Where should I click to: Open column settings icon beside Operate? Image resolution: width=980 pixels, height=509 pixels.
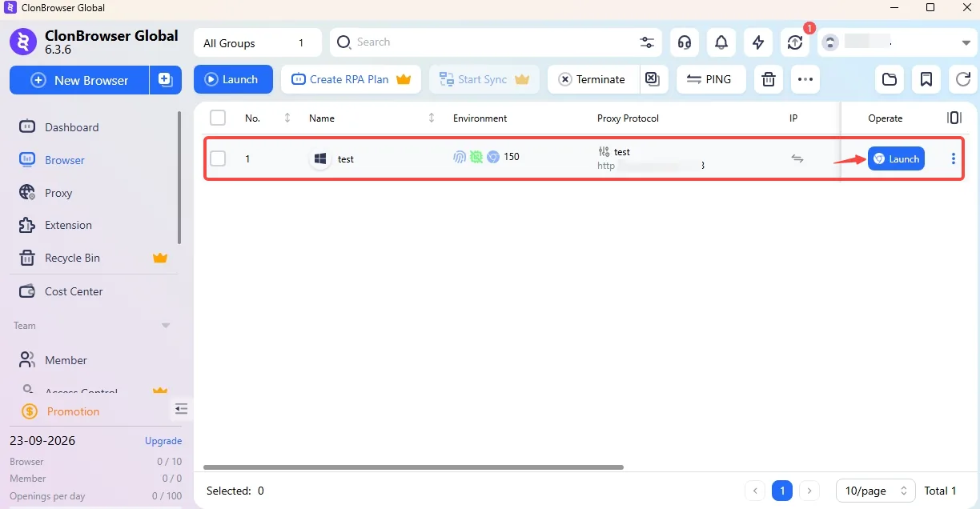954,118
